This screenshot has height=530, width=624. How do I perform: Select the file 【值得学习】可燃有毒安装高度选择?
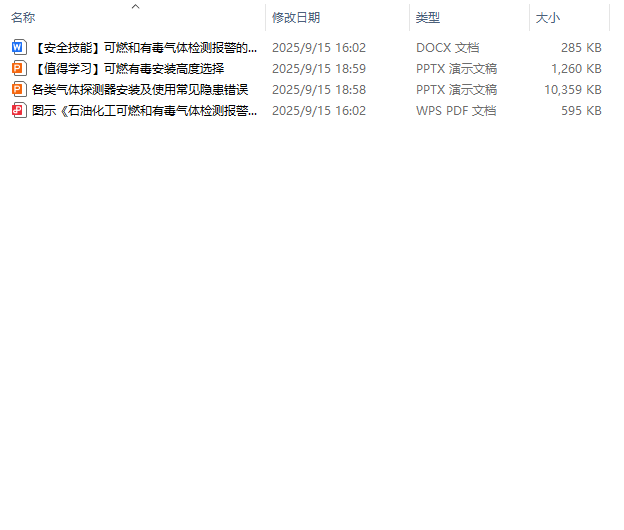click(x=128, y=68)
